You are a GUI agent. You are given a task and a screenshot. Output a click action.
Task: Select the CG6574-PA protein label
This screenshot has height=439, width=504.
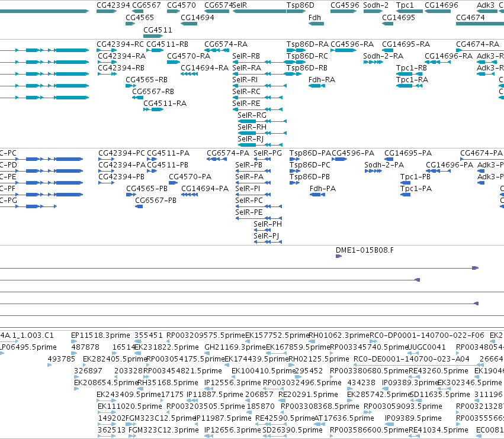point(228,153)
